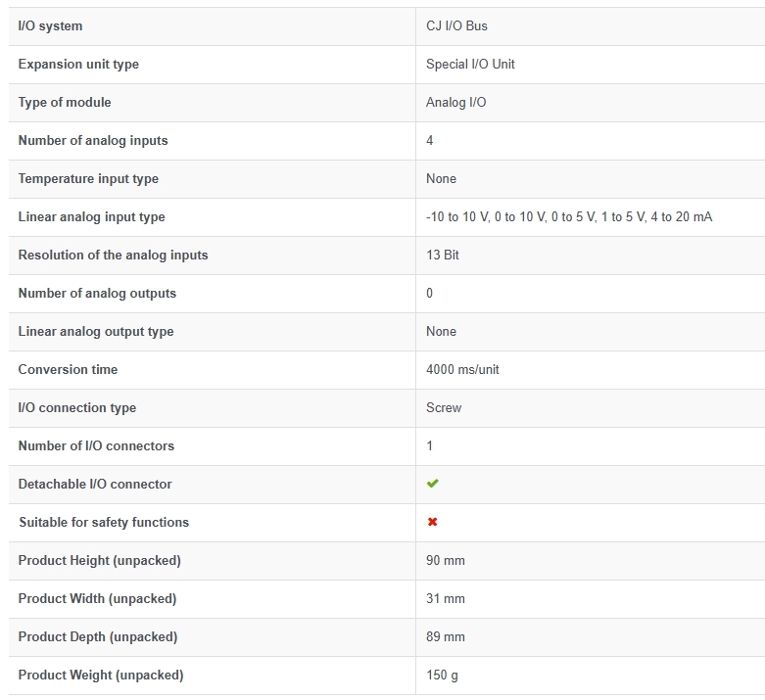
Task: Click the green checkmark for Detachable I/O connector
Action: (432, 484)
